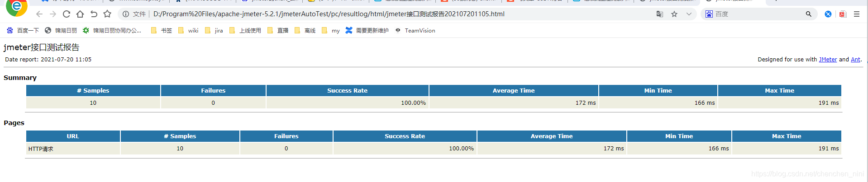
Task: Open the 书签 bookmarks folder
Action: click(x=162, y=30)
